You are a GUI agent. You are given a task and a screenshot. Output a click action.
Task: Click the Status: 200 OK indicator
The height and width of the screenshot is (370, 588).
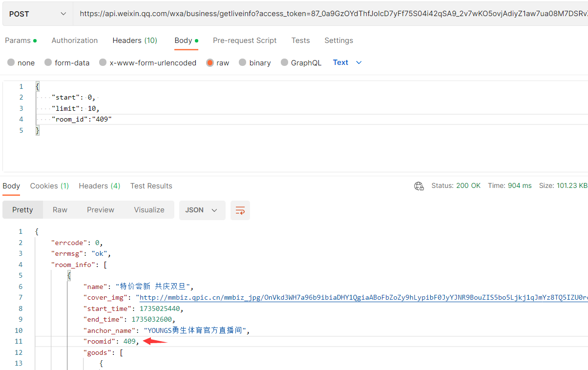[456, 186]
